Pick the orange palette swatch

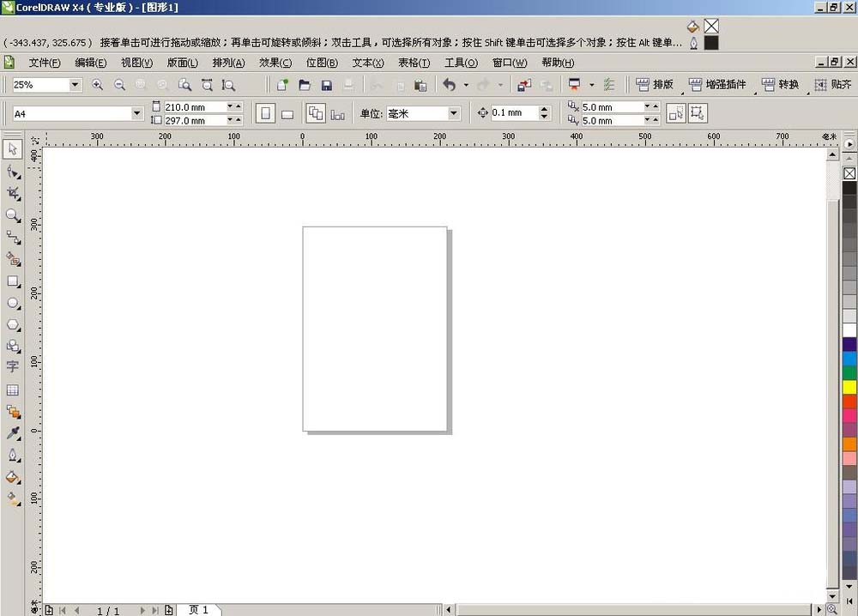[x=849, y=444]
